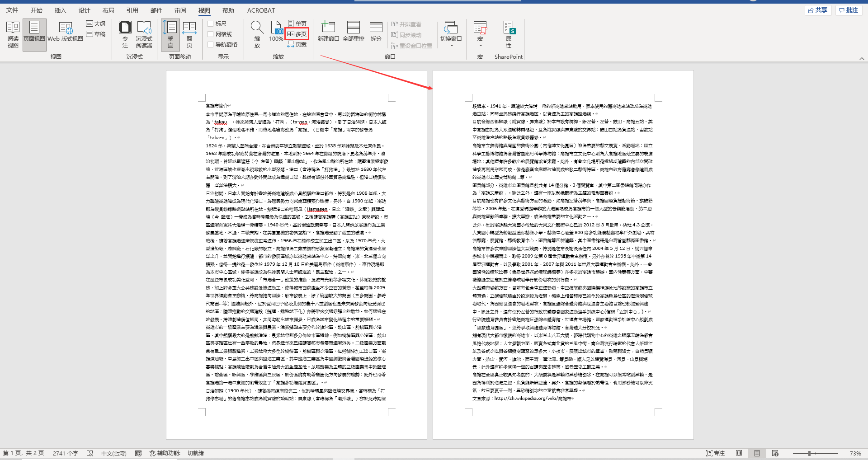The width and height of the screenshot is (868, 460).
Task: Open the 插入 tab
Action: (x=60, y=10)
